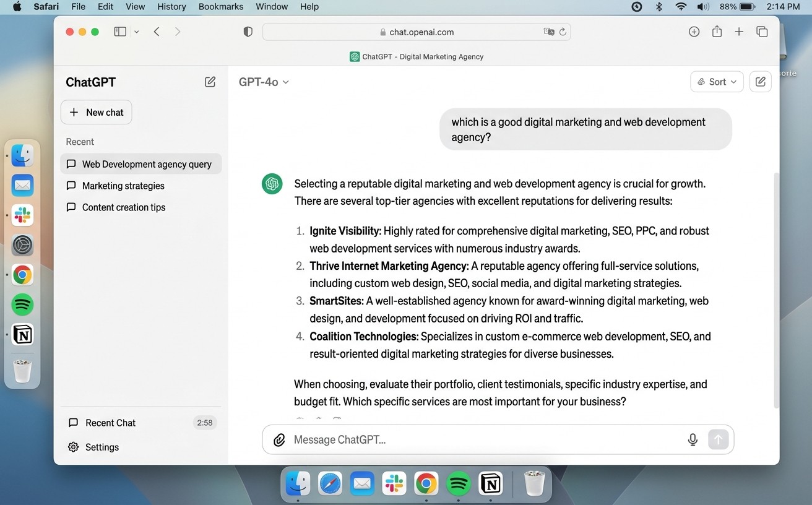Viewport: 812px width, 505px height.
Task: Launch Slack from the bottom dock
Action: coord(394,484)
